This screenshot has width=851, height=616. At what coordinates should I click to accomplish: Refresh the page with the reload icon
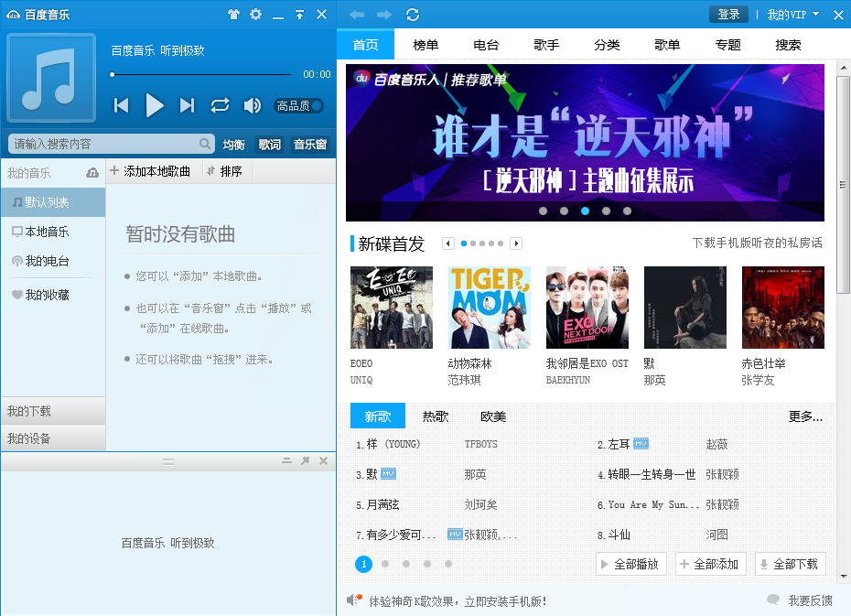point(410,15)
